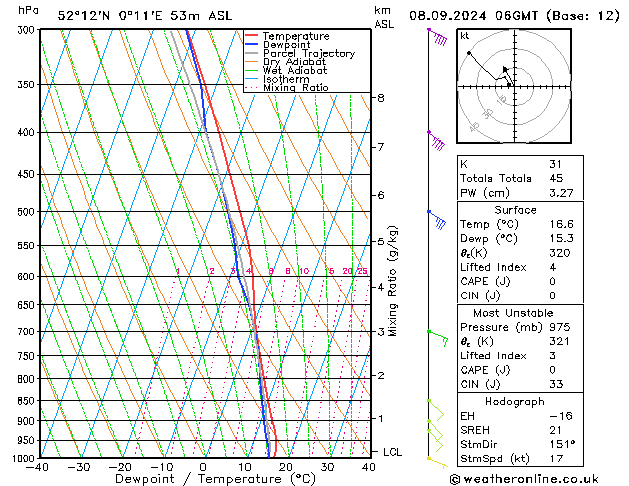Screen dimensions: 629x486
Task: Click the Surface section 'CAPE (J)' label
Action: coord(485,281)
